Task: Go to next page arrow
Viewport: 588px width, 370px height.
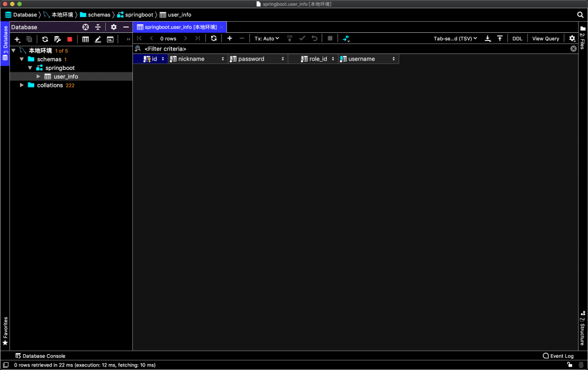Action: pos(185,38)
